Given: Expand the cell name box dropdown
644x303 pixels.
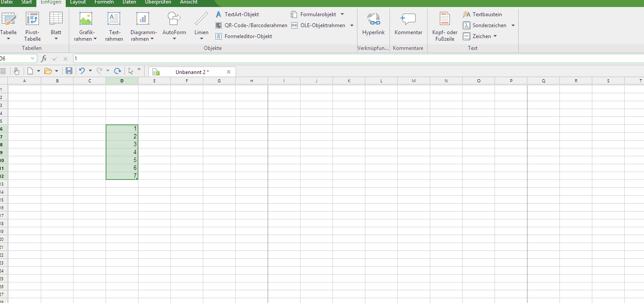Looking at the screenshot, I should coord(33,59).
